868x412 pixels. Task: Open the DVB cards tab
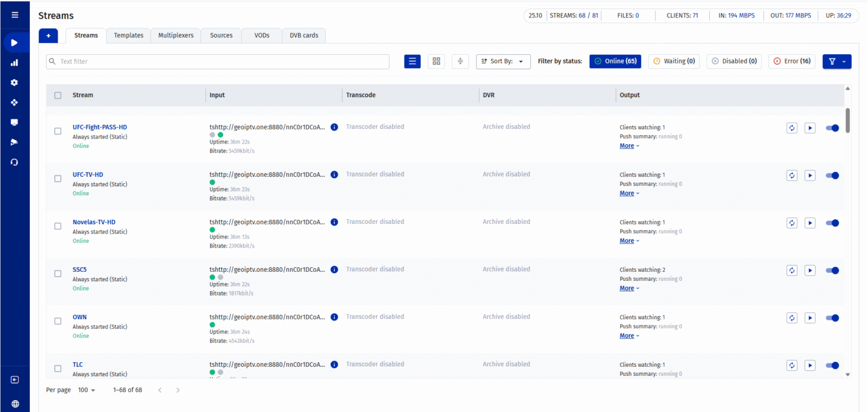304,35
